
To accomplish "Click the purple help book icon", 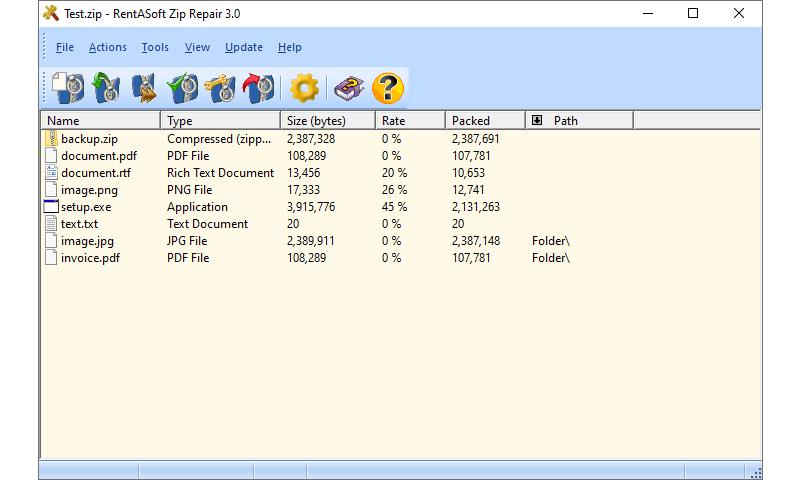I will (349, 88).
